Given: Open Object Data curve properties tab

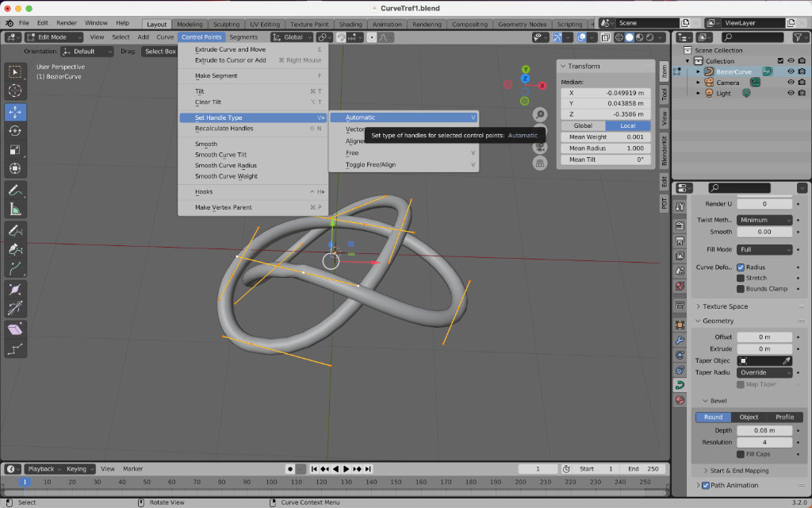Looking at the screenshot, I should tap(680, 386).
